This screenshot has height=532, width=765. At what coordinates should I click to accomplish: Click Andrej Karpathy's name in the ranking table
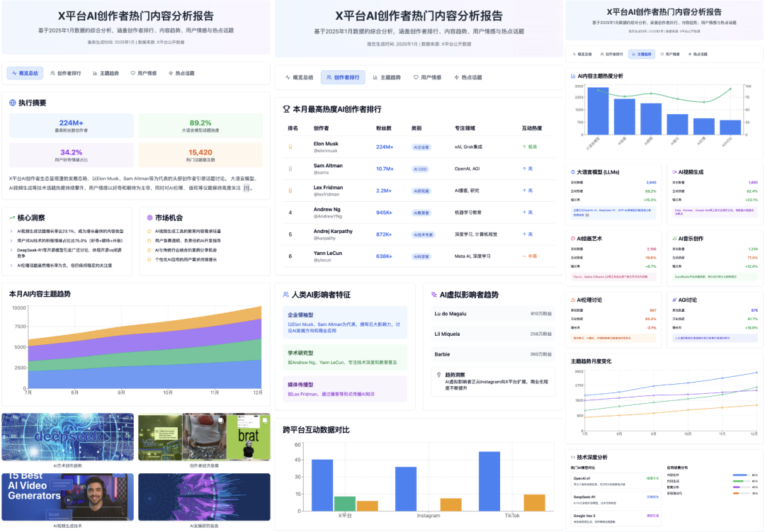333,232
